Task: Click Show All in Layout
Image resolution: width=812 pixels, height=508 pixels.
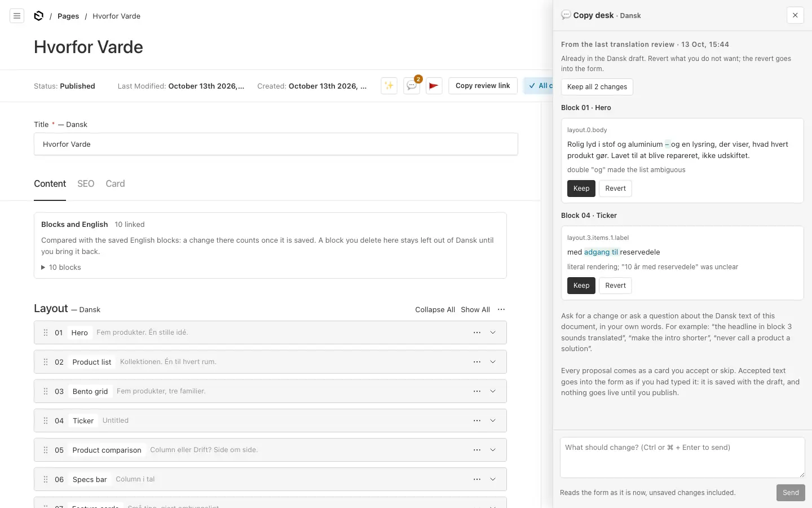Action: tap(475, 310)
